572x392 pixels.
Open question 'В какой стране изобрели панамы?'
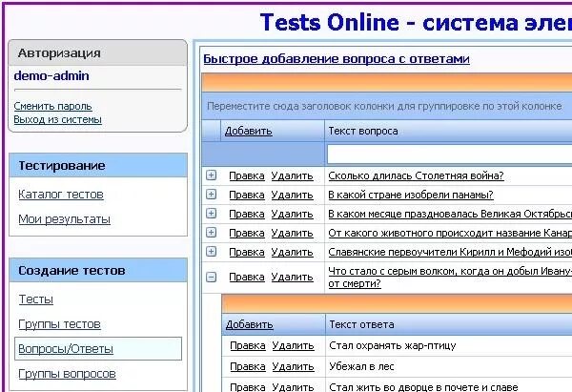click(411, 195)
